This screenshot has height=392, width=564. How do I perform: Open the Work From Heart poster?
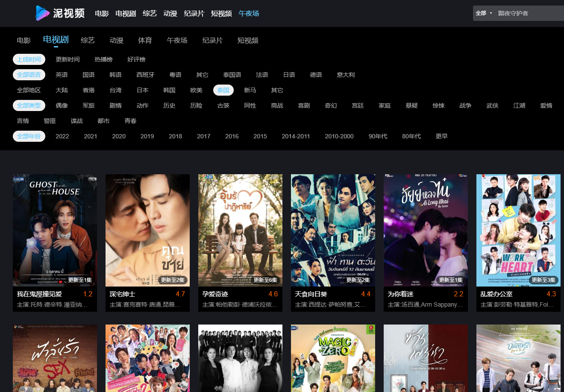[x=518, y=230]
